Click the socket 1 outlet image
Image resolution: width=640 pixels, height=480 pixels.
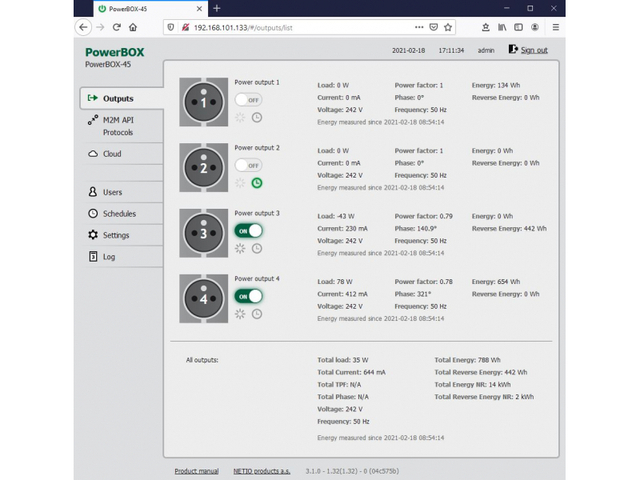click(204, 102)
